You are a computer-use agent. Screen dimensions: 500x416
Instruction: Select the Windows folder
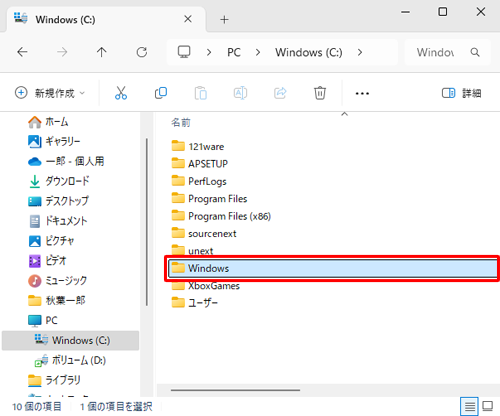(332, 268)
